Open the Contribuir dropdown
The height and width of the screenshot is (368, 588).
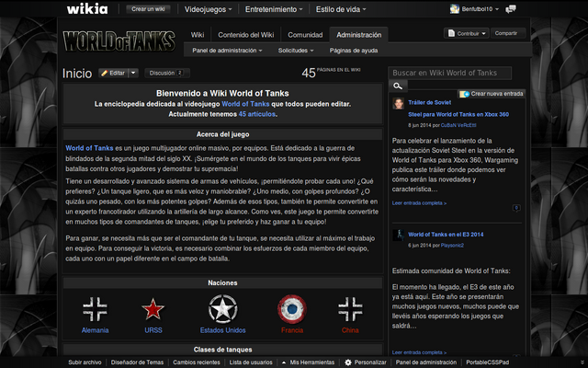point(467,33)
